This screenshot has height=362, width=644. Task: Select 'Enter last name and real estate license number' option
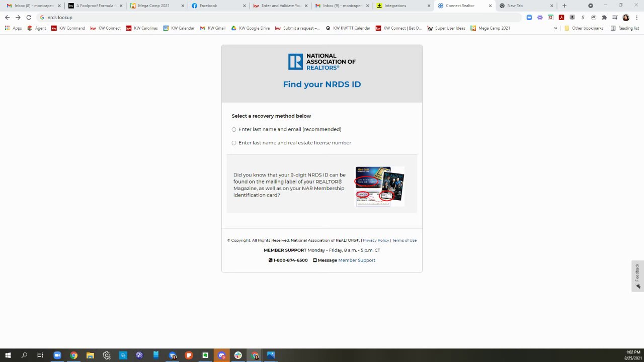pyautogui.click(x=291, y=143)
